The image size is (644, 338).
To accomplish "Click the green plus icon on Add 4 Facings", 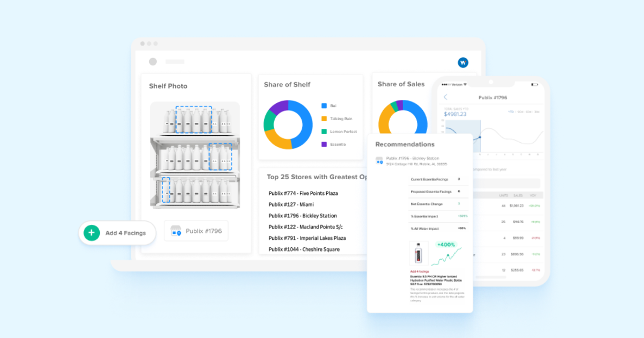I will pyautogui.click(x=92, y=233).
